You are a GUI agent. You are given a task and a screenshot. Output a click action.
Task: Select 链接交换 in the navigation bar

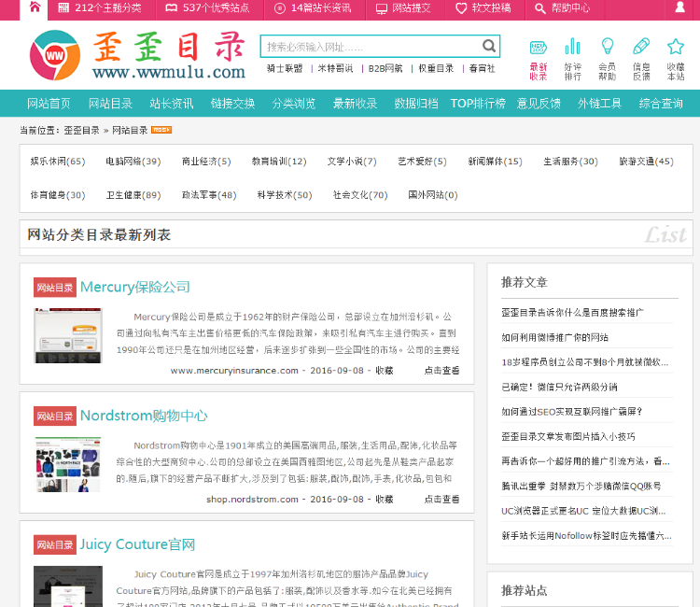(x=232, y=104)
